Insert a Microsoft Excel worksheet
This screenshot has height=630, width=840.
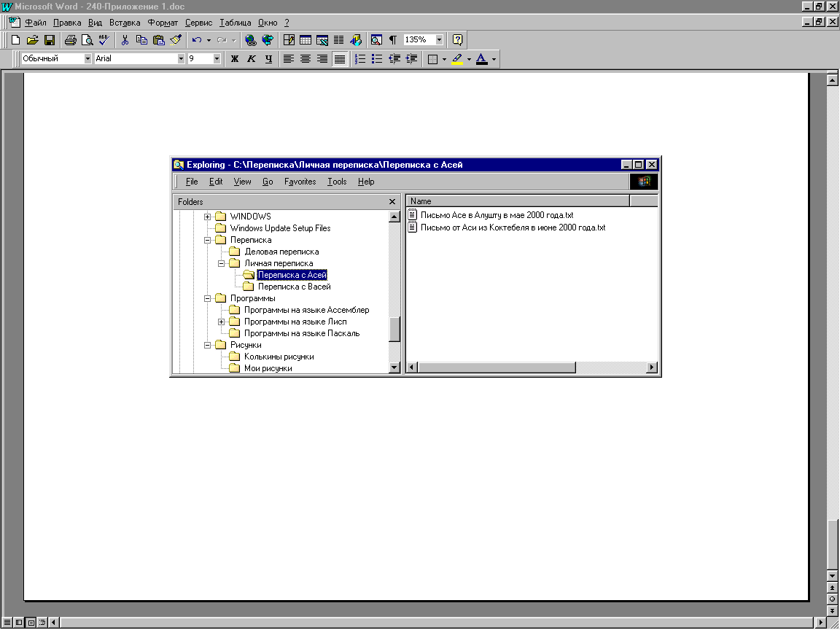click(322, 39)
